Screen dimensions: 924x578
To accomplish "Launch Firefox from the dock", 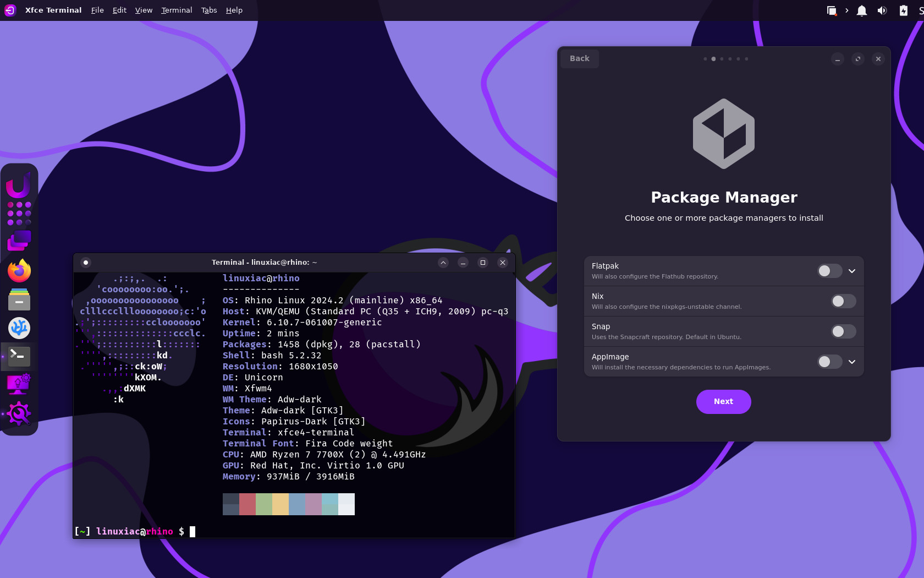I will tap(19, 270).
